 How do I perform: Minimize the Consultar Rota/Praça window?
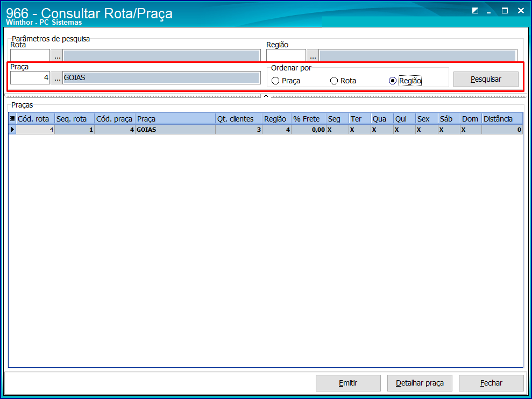(489, 11)
